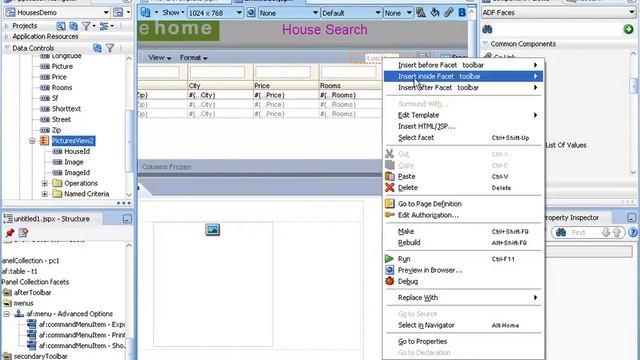The height and width of the screenshot is (360, 640).
Task: Expand the Application Resources section
Action: point(6,36)
